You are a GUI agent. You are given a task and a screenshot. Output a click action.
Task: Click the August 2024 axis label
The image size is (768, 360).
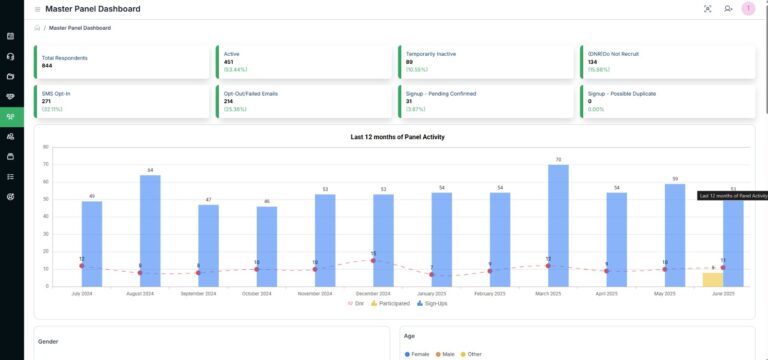tap(140, 294)
